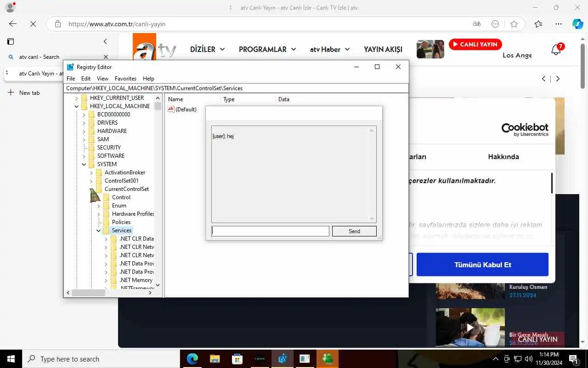Open the File menu in Registry Editor
Viewport: 588px width, 368px height.
(71, 79)
